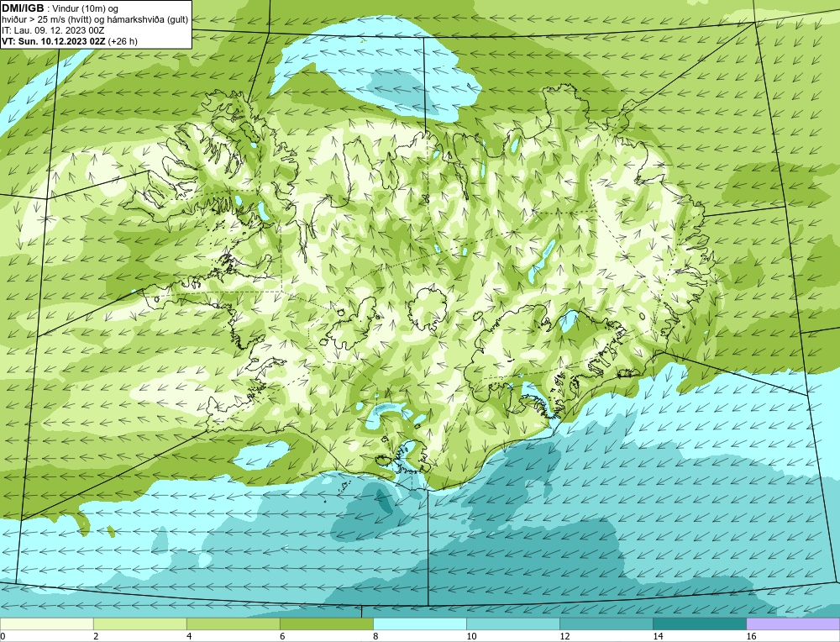840x642 pixels.
Task: Click the light green 2–4 m/s swatch
Action: coord(139,624)
